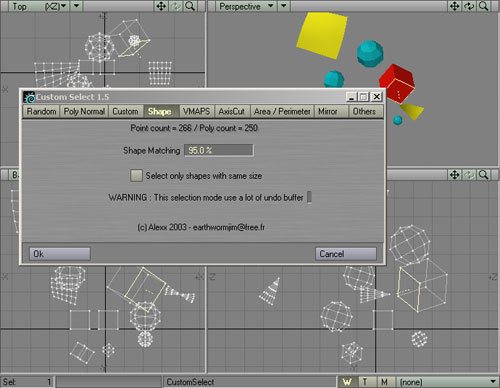The height and width of the screenshot is (388, 500).
Task: Click the Perspective viewport rotate icon
Action: 469,6
